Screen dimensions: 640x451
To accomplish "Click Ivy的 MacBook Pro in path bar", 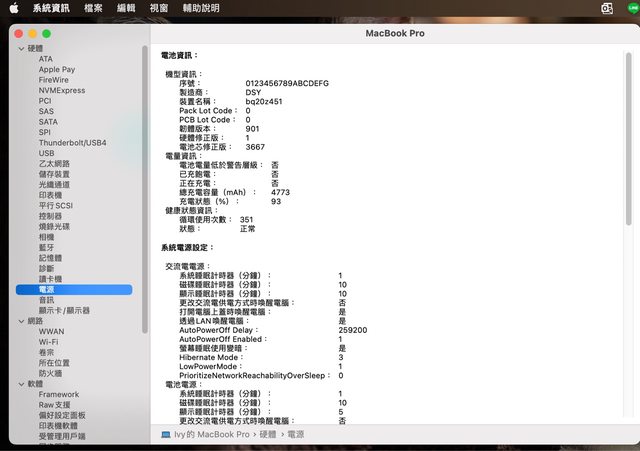I will point(211,435).
